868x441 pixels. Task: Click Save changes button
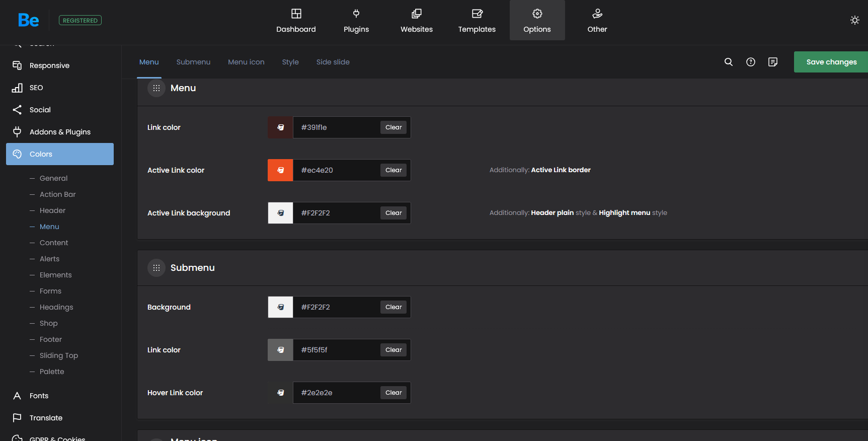click(831, 62)
